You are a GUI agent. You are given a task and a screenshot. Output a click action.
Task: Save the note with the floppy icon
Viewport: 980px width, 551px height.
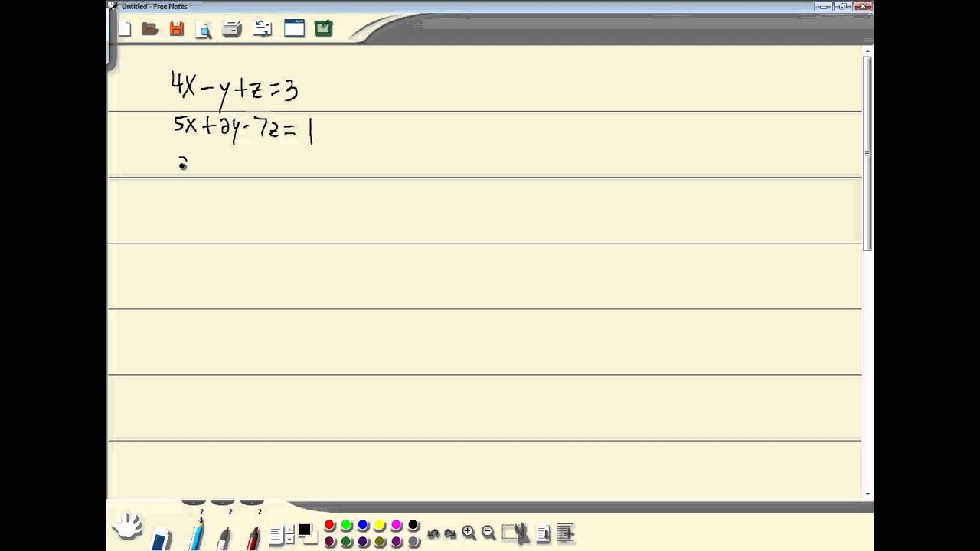(177, 29)
